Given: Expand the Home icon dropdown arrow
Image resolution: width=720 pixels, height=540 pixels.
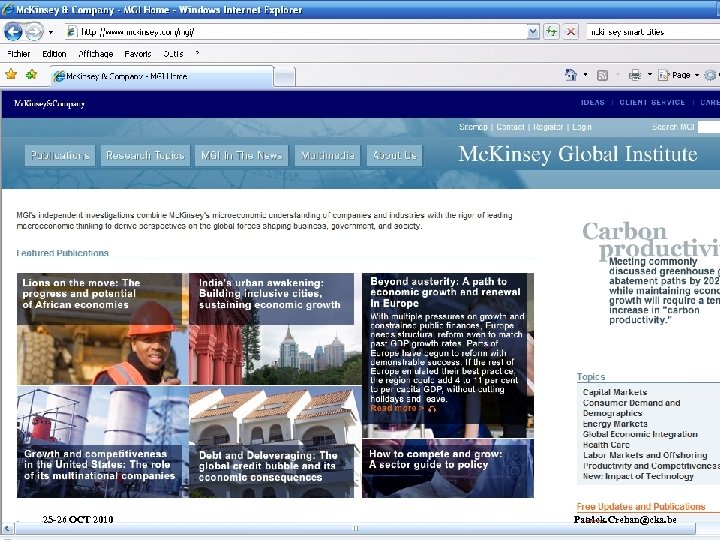Looking at the screenshot, I should (585, 75).
